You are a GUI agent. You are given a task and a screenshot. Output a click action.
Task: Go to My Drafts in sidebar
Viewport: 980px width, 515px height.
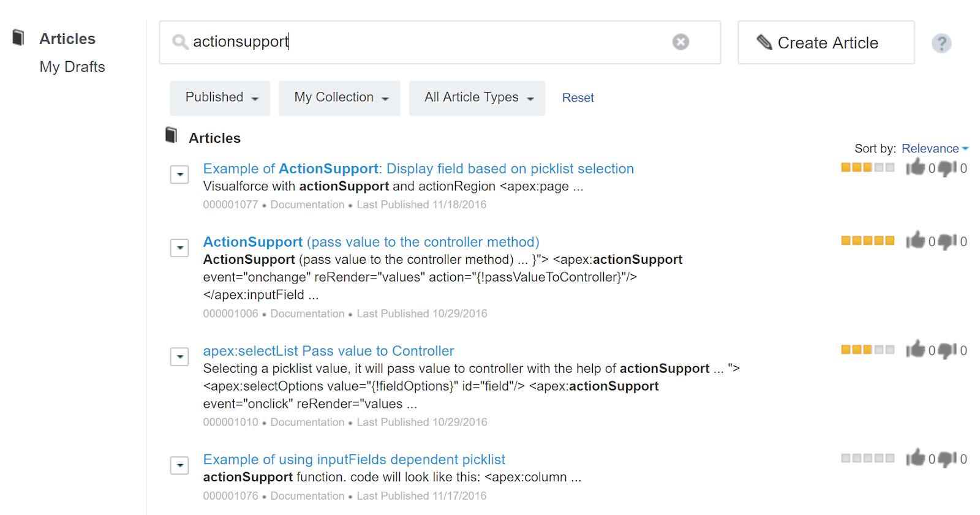click(x=72, y=67)
